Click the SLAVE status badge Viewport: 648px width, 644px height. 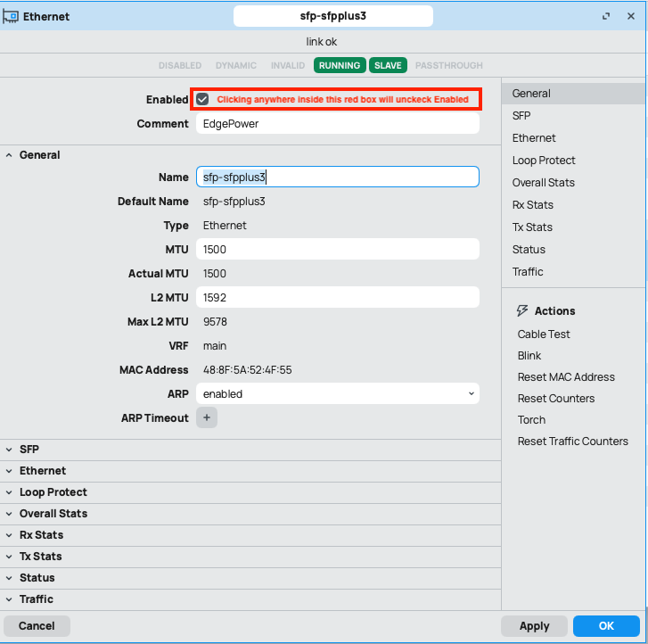[x=388, y=65]
